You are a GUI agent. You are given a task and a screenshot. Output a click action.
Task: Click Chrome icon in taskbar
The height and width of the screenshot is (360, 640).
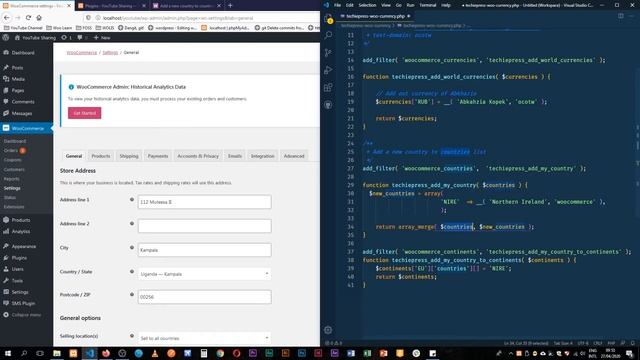[220, 353]
